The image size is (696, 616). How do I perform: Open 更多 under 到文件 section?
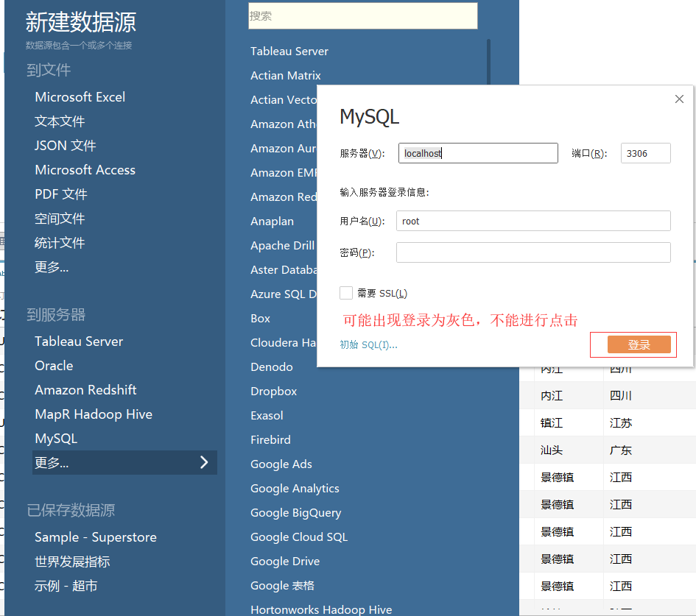[52, 267]
